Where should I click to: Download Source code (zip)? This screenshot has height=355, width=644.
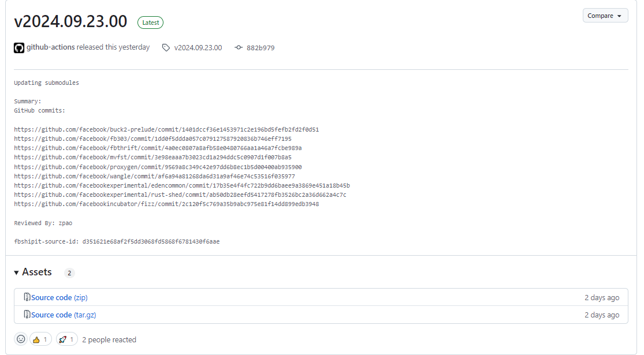59,297
